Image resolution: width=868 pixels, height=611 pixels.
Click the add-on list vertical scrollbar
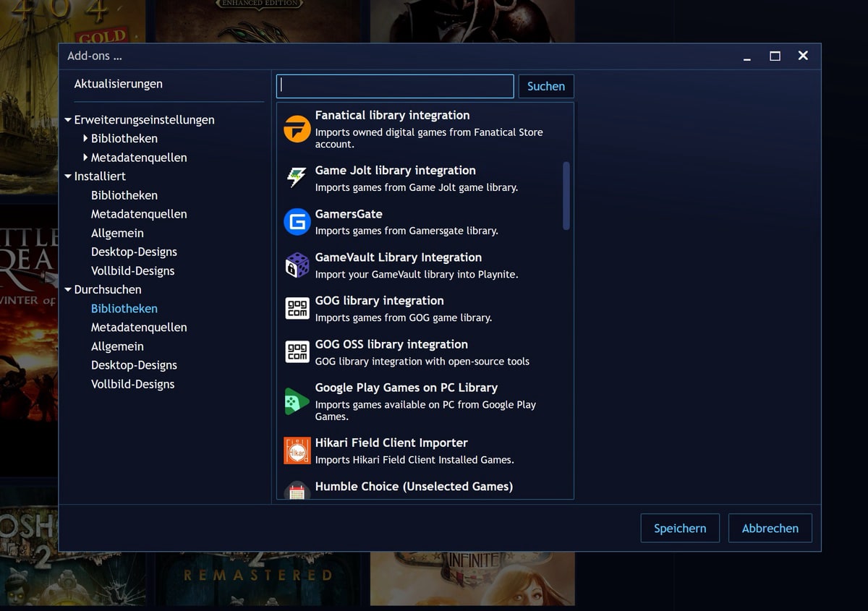[x=566, y=195]
